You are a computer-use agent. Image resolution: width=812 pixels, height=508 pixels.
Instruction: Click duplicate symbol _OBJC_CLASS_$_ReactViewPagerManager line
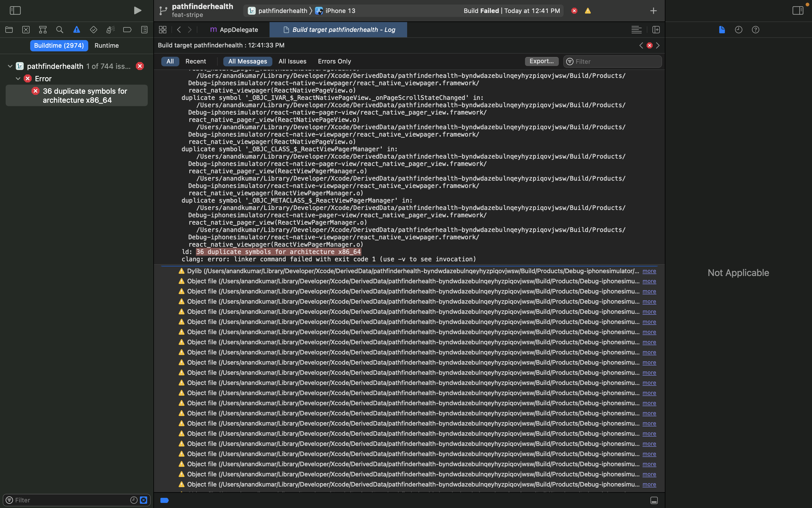tap(289, 149)
